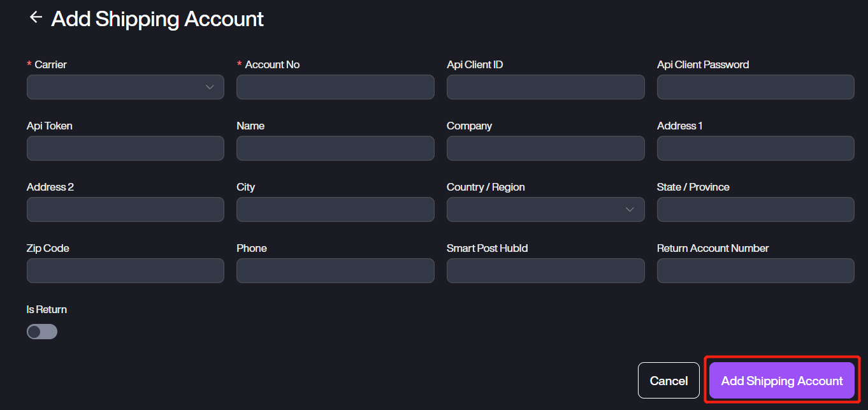Select the Api Client Password field
Screen dimensions: 868x410
(x=755, y=87)
